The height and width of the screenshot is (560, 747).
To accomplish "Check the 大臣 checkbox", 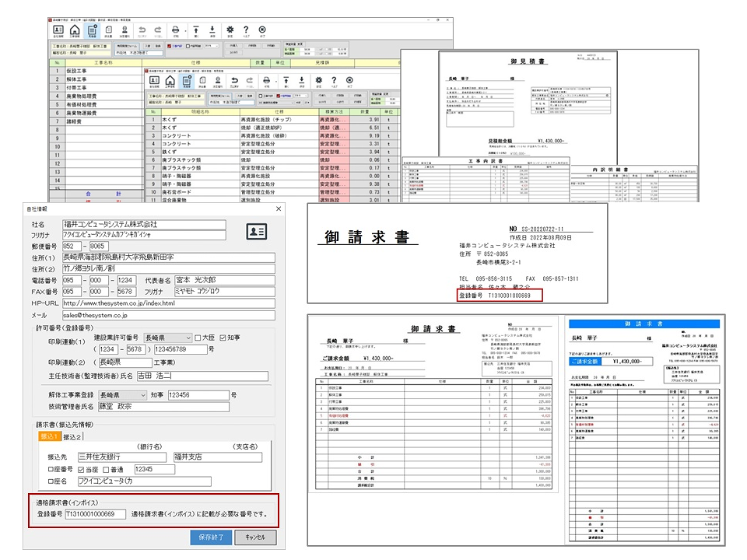I will pyautogui.click(x=198, y=338).
